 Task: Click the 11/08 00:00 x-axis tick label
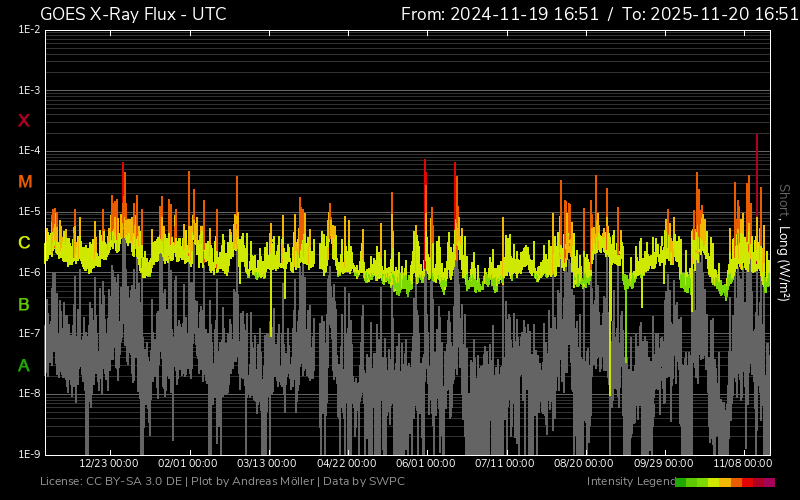742,464
